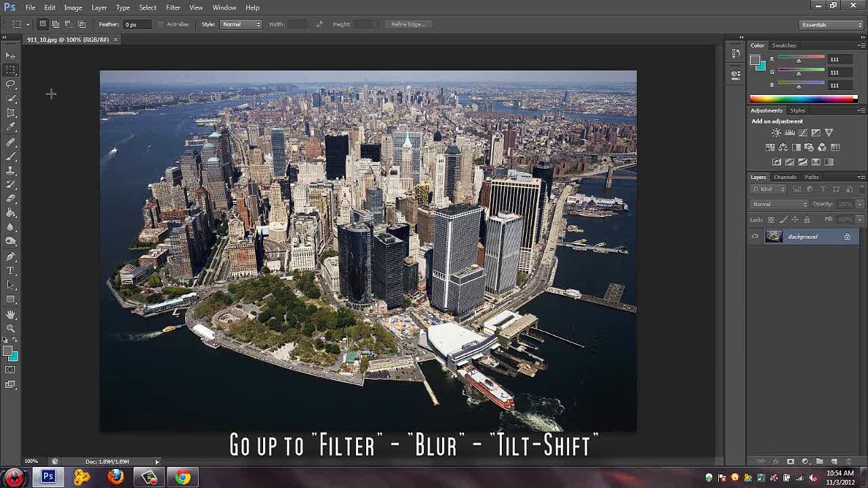Open the Filter menu
Viewport: 868px width, 488px height.
[173, 7]
